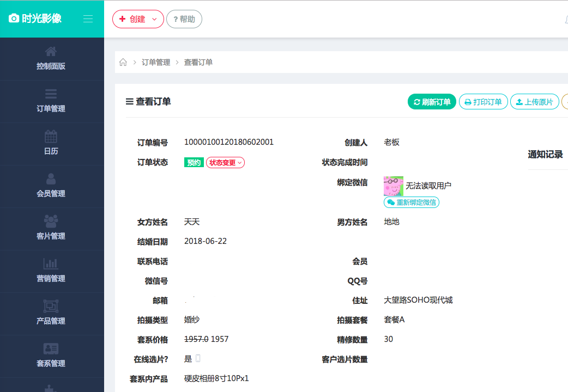Toggle the sidebar with the top hamburger icon
This screenshot has width=568, height=392.
pyautogui.click(x=88, y=18)
